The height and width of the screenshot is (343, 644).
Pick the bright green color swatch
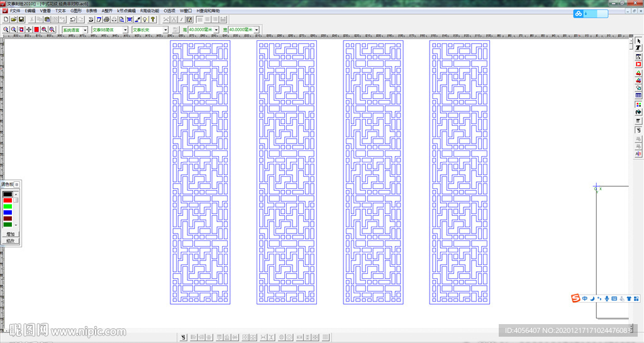point(8,206)
